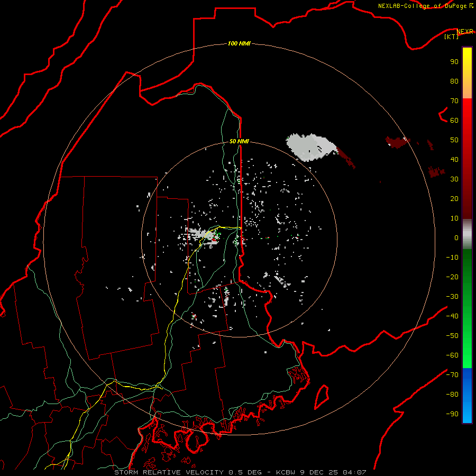Click the [KT] units label
Image resolution: width=476 pixels, height=476 pixels.
[x=451, y=36]
